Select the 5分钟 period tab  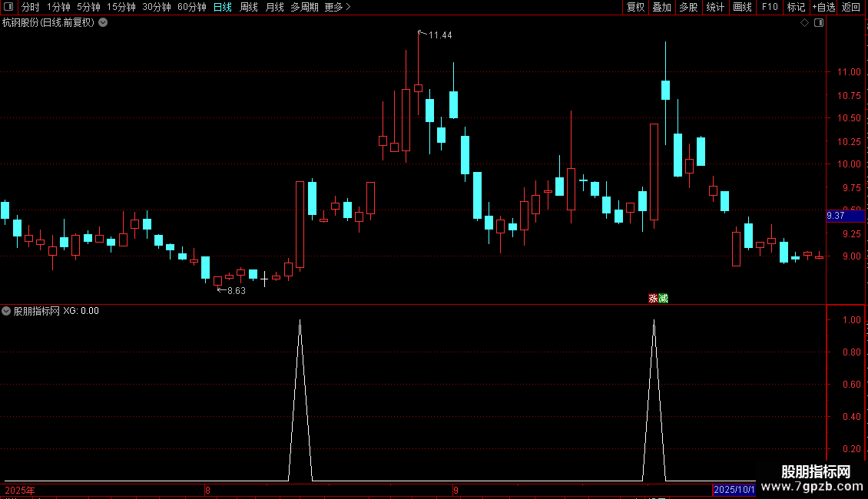[x=88, y=7]
